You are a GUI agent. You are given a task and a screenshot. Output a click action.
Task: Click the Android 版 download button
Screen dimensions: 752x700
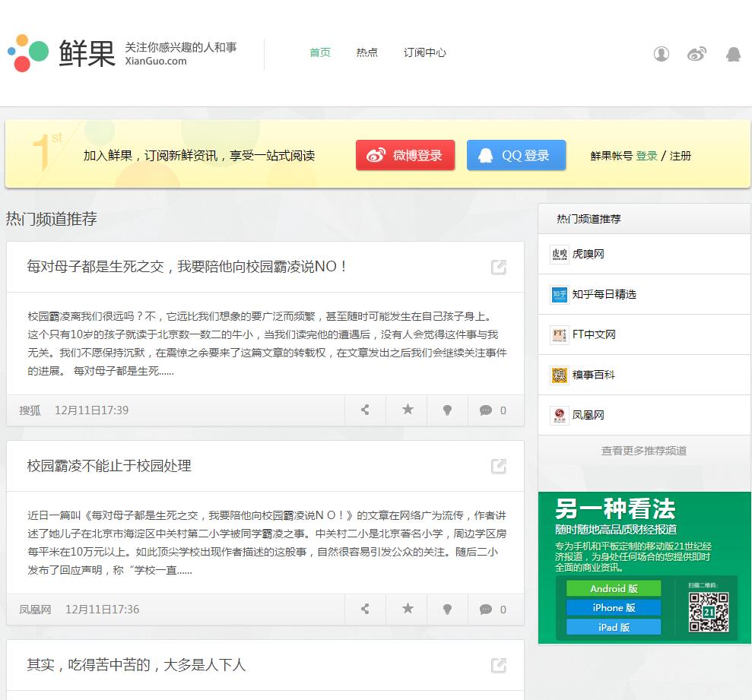click(614, 588)
